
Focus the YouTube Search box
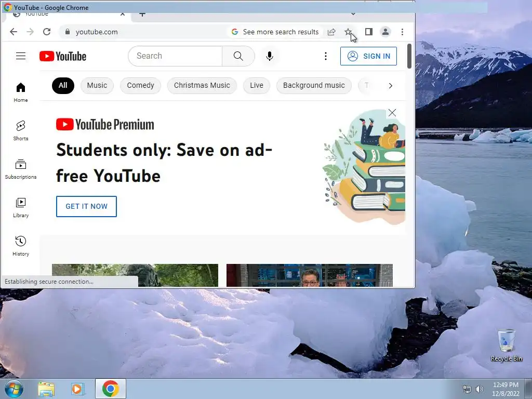click(x=176, y=56)
